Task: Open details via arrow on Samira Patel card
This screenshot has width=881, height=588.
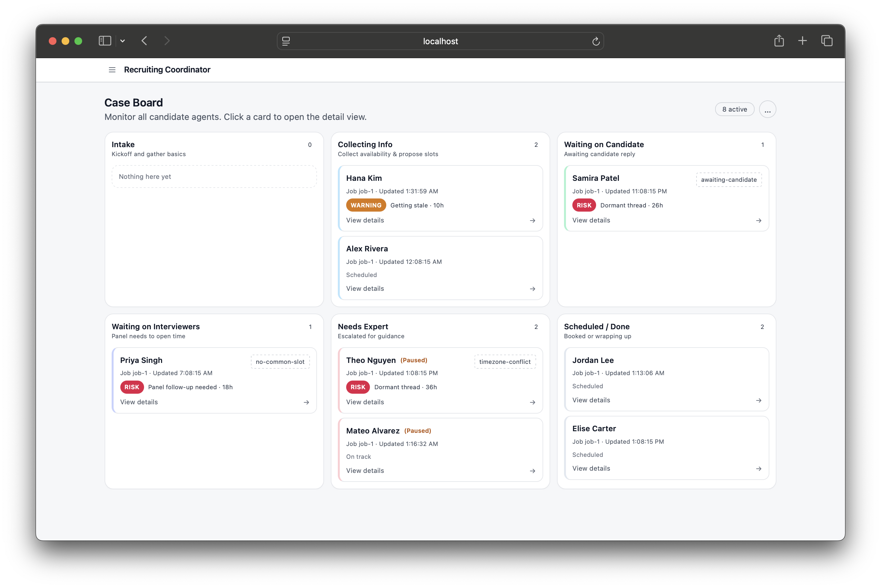Action: 759,221
